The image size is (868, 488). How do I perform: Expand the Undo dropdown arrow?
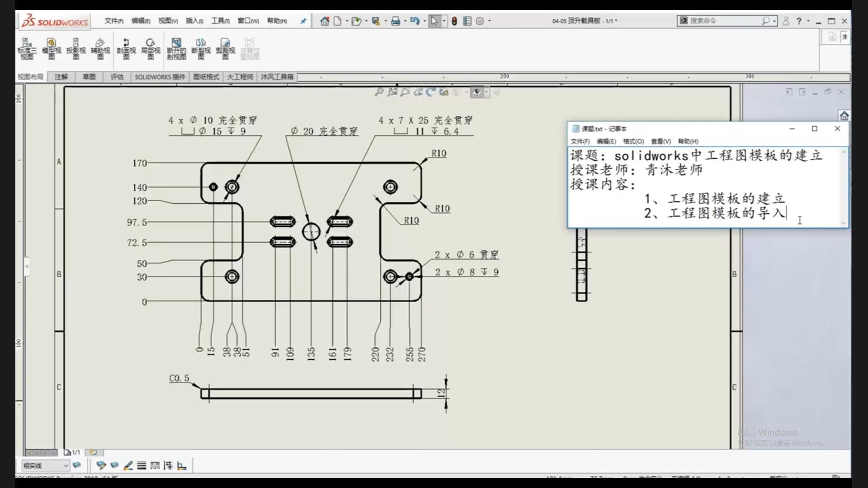(425, 21)
